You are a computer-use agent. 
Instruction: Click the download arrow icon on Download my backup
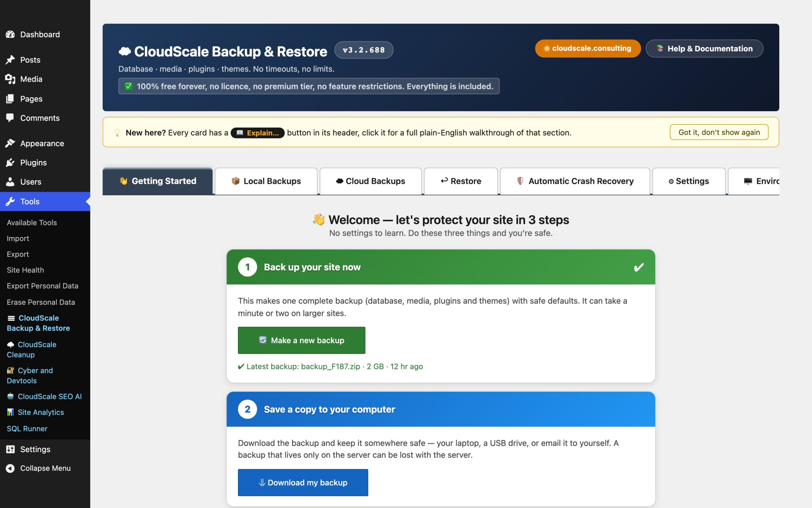(262, 483)
